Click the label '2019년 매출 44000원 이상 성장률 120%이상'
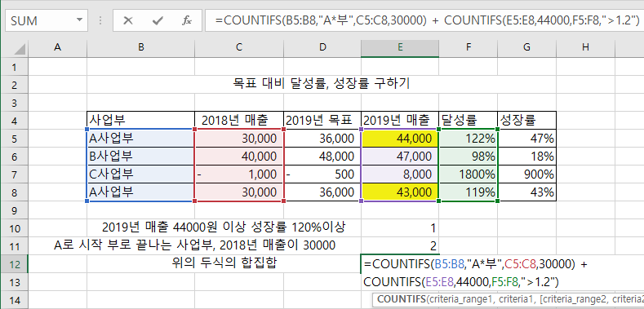This screenshot has width=644, height=309. (224, 227)
